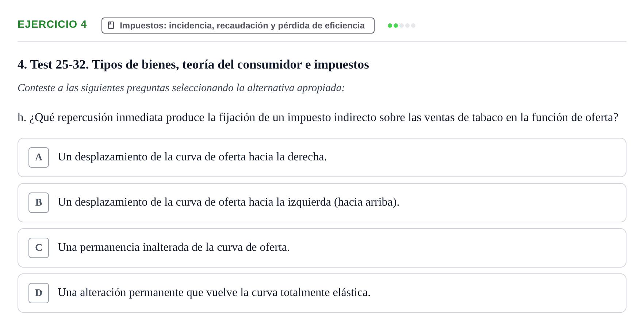Open the topic tag about Impuestos: incidencia
644x331 pixels.
(238, 26)
